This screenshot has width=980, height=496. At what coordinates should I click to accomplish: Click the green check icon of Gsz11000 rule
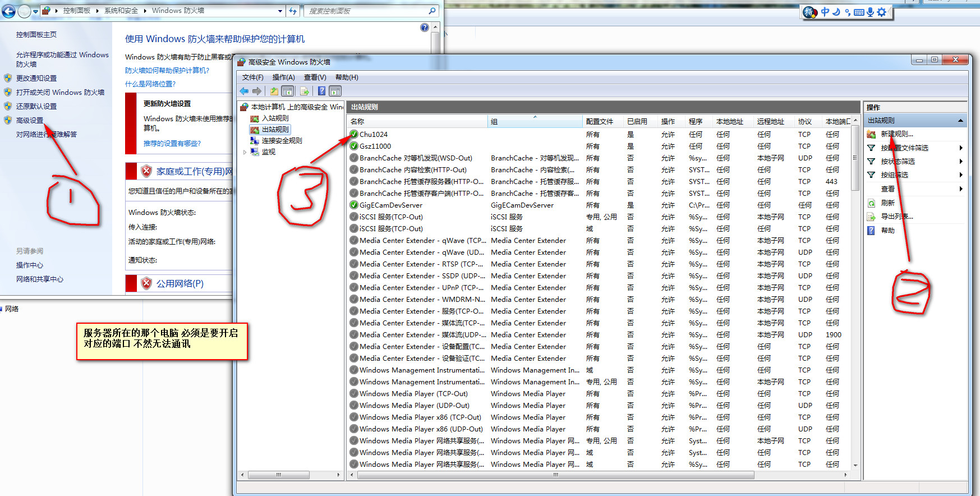[x=354, y=146]
